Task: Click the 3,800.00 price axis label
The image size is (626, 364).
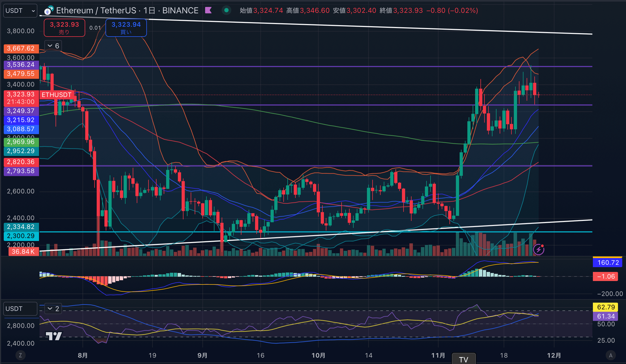Action: (21, 31)
